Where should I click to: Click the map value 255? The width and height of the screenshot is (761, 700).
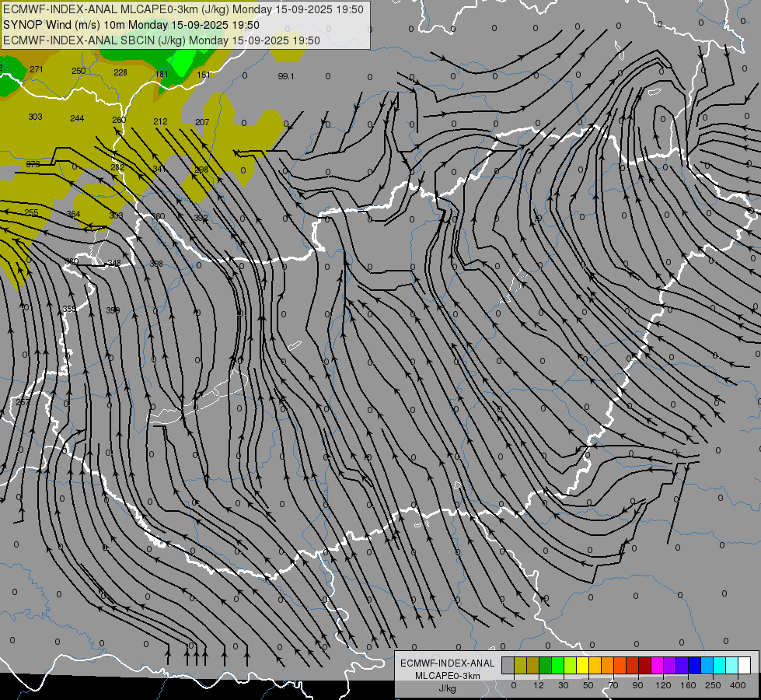(32, 212)
